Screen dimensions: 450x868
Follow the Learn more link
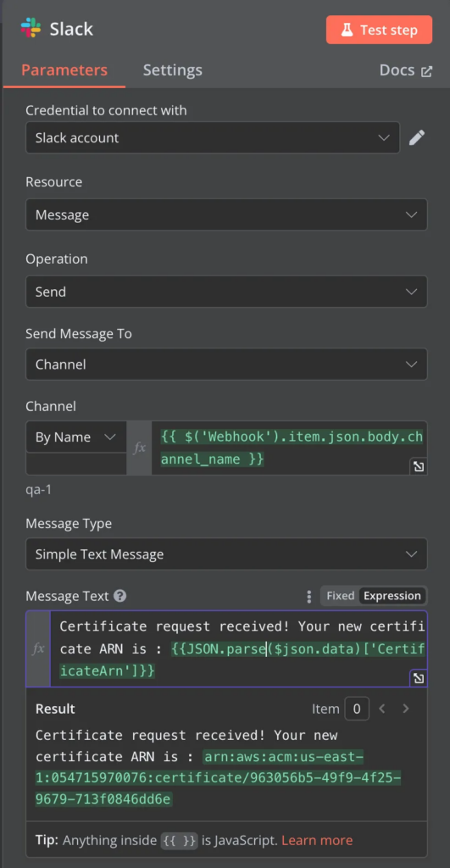point(317,840)
